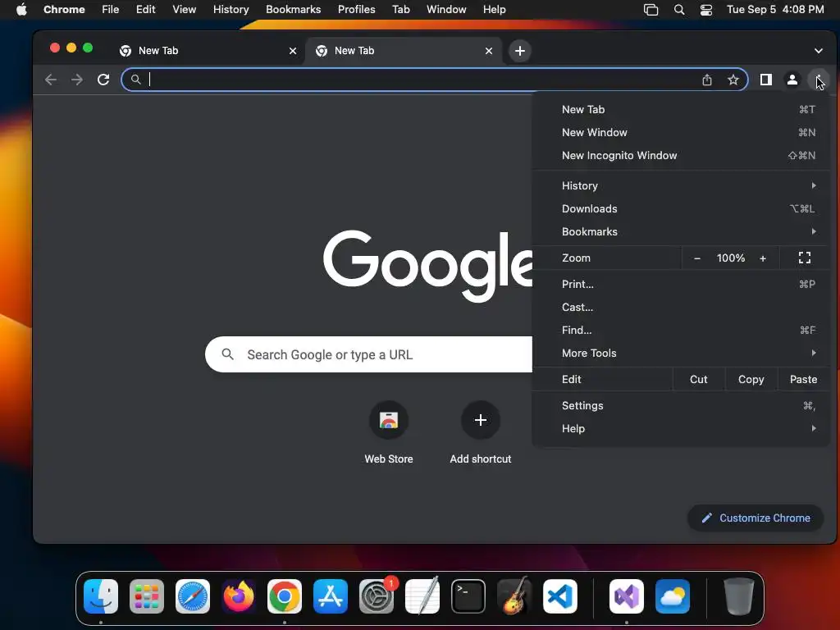Click the Search Google or type a URL box
The image size is (840, 630).
click(x=368, y=354)
